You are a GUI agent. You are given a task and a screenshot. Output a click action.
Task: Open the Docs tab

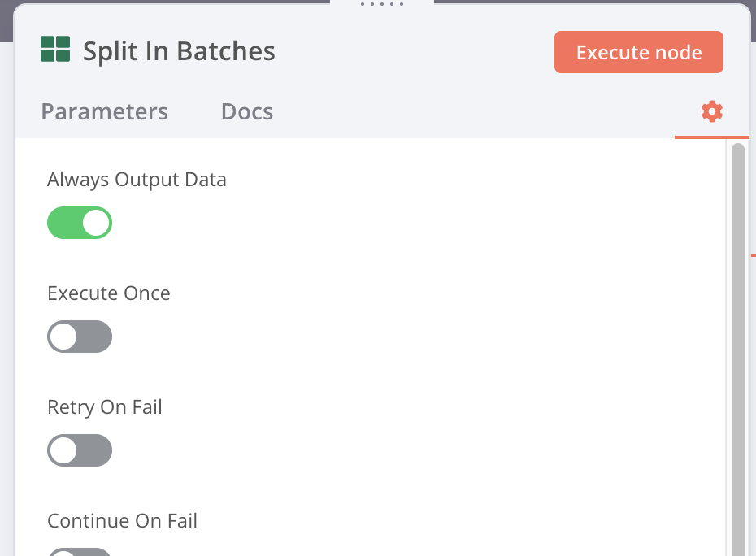click(x=247, y=111)
